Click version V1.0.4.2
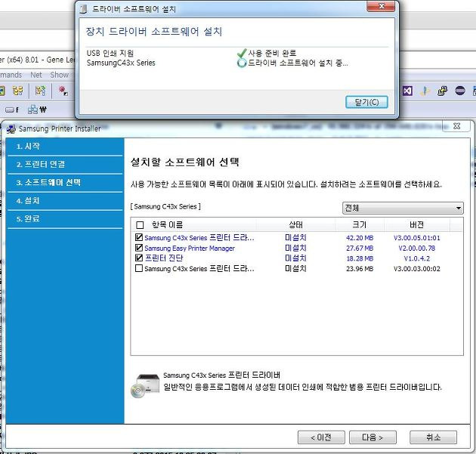Viewport: 476px width, 454px height. point(417,258)
